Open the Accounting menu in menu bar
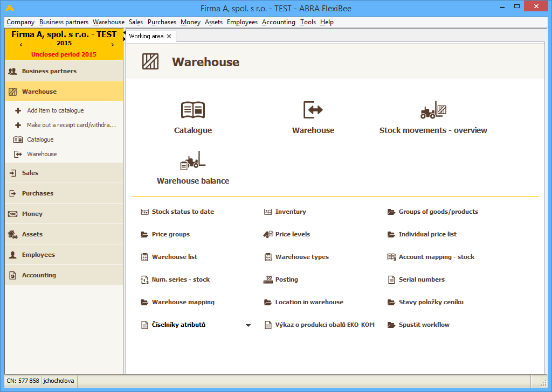Image resolution: width=552 pixels, height=392 pixels. coord(279,22)
